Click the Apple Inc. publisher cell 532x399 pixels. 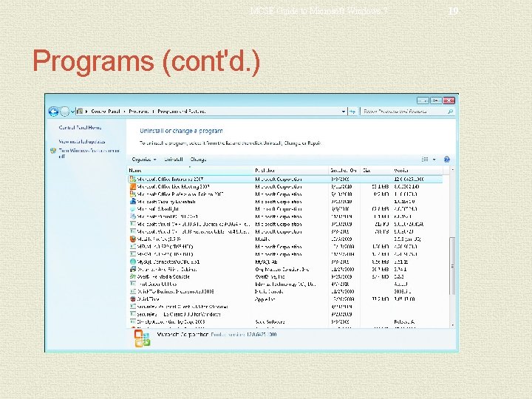265,299
